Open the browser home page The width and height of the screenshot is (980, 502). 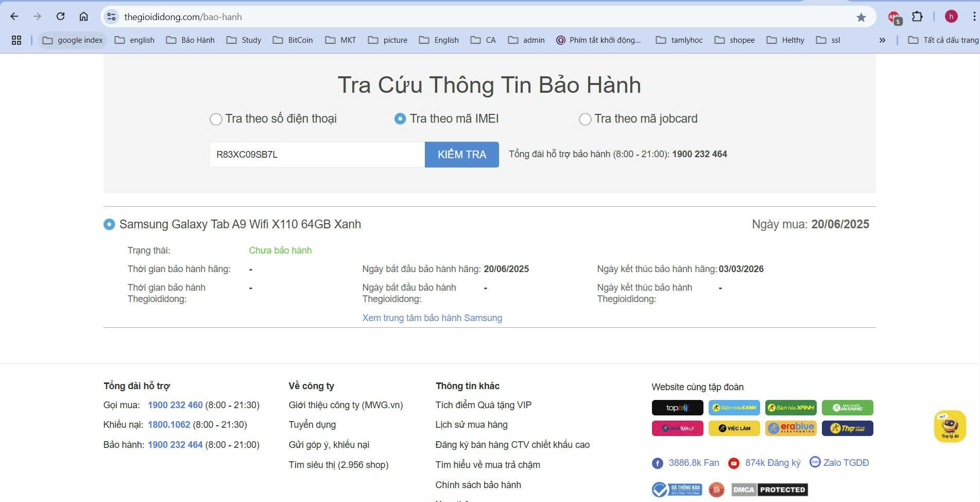click(83, 16)
